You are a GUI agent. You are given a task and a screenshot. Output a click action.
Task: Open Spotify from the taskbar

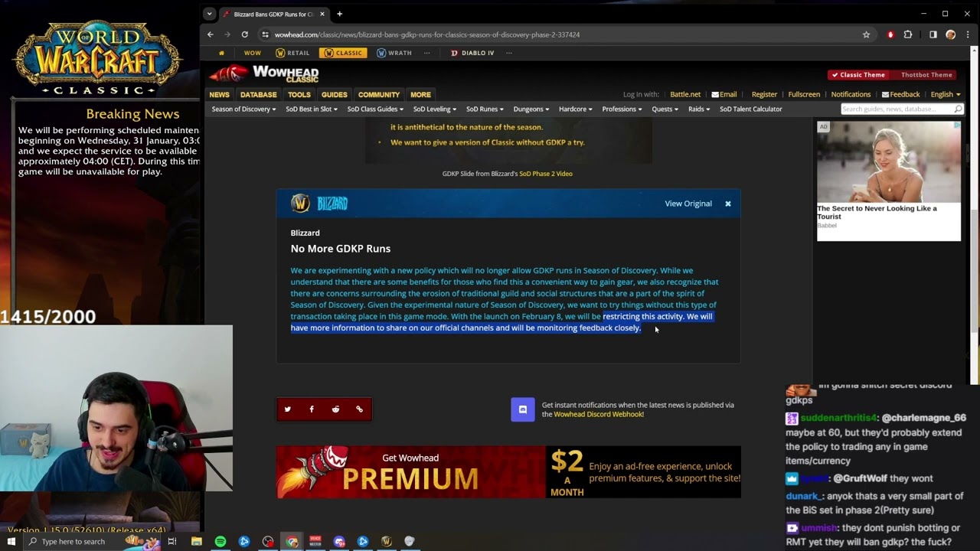pos(220,541)
